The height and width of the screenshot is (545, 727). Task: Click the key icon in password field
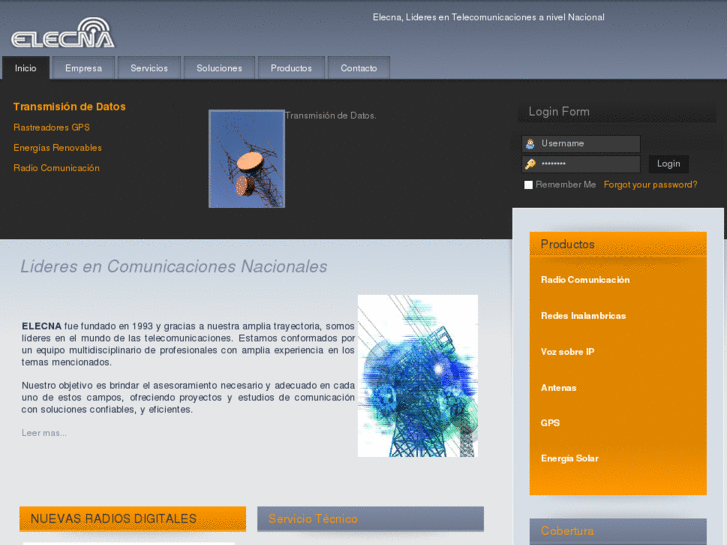pos(530,164)
